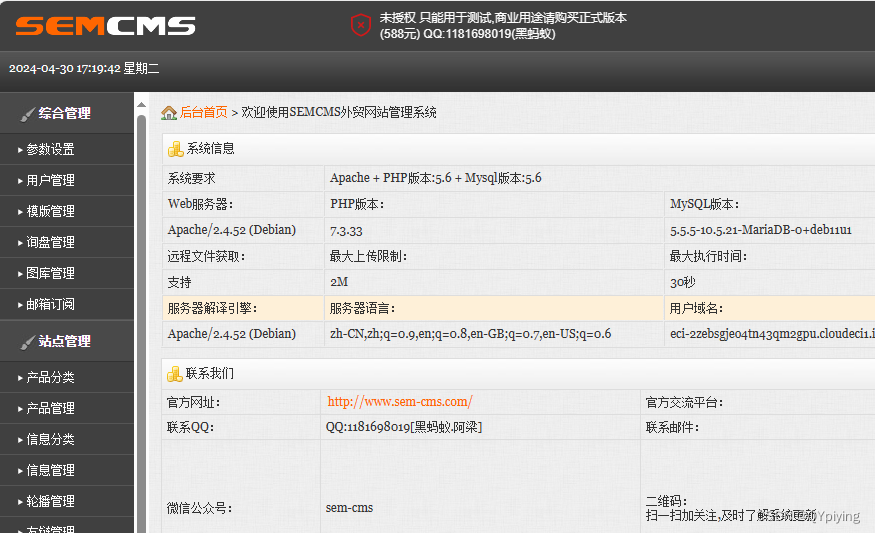Click the sem-cms WeChat account value
Viewport: 875px width, 533px height.
tap(349, 508)
